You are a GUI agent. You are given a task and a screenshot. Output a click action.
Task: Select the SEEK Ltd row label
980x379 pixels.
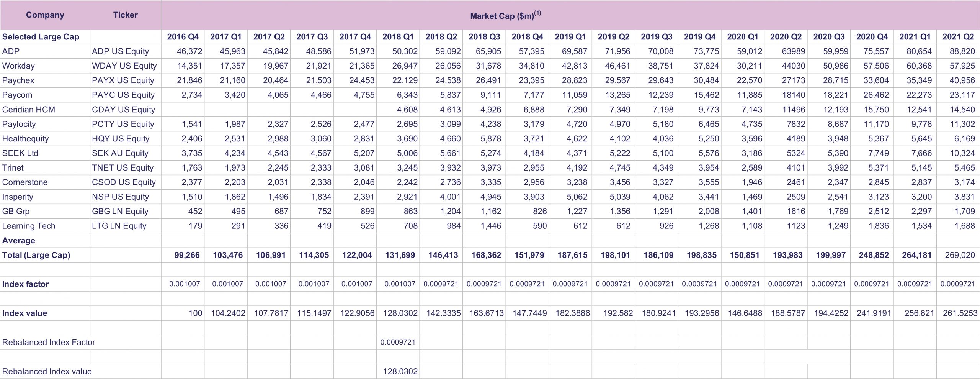click(x=20, y=153)
